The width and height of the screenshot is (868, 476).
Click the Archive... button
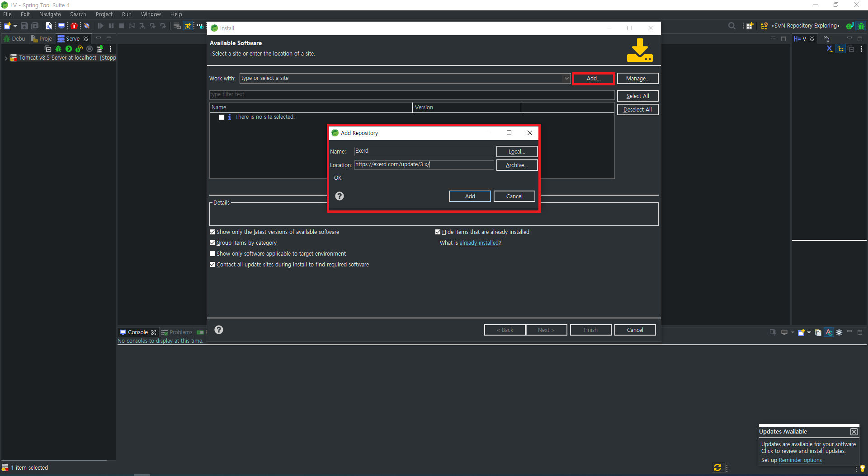(517, 165)
